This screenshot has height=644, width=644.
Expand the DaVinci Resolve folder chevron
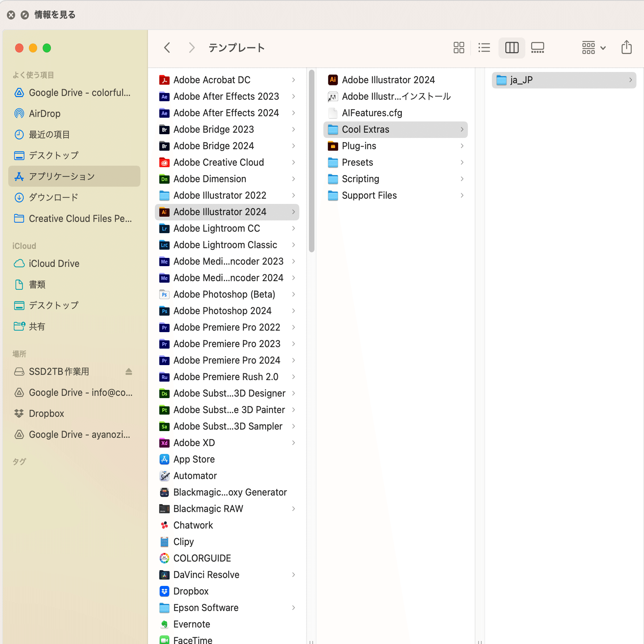click(294, 575)
